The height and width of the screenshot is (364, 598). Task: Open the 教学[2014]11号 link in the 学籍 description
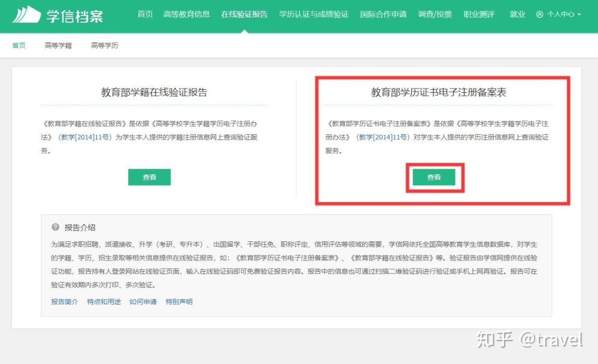(x=84, y=137)
